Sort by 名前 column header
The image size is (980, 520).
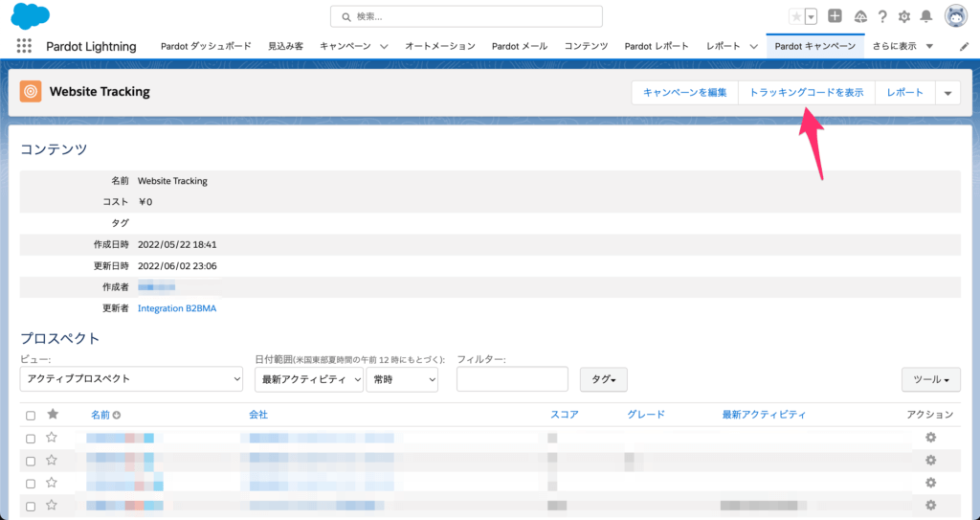[x=100, y=415]
